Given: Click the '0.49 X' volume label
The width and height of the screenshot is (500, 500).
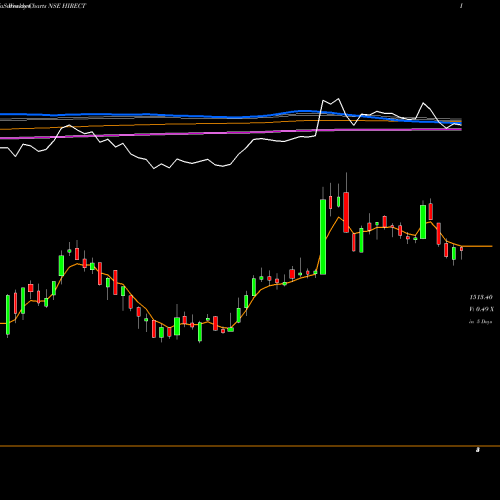Looking at the screenshot, I should (484, 309).
